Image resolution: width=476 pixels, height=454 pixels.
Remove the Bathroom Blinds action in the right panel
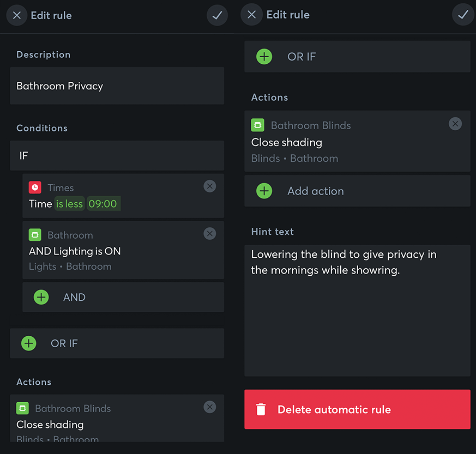tap(455, 124)
